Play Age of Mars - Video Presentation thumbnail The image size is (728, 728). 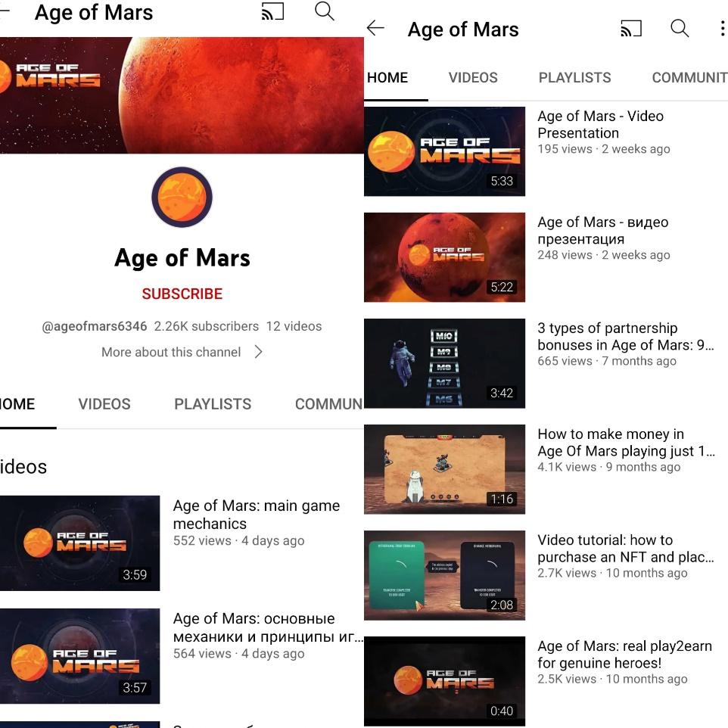point(444,151)
